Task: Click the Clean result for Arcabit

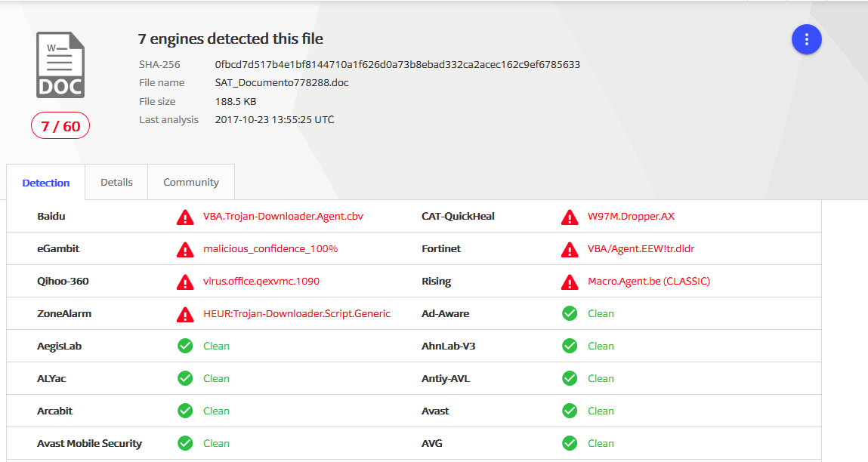Action: click(x=216, y=411)
